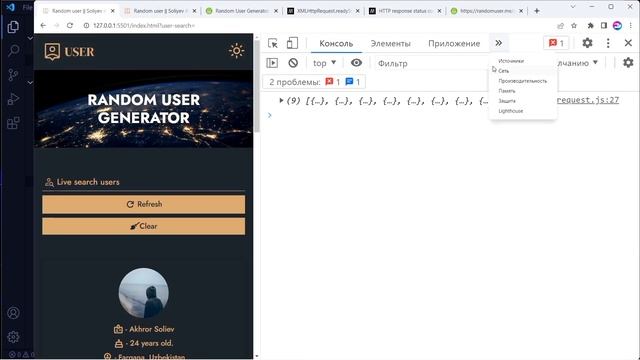Open VS Code Extensions icon
The width and height of the screenshot is (640, 360).
pos(13,122)
